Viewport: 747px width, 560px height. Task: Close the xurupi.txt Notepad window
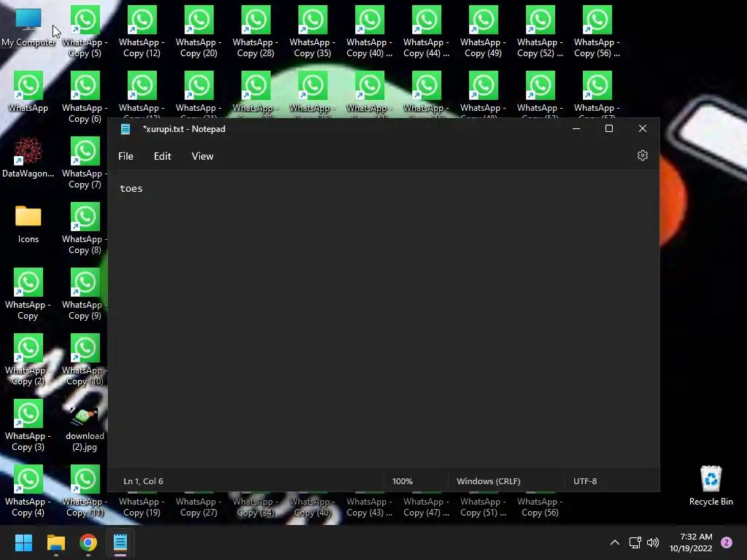643,128
